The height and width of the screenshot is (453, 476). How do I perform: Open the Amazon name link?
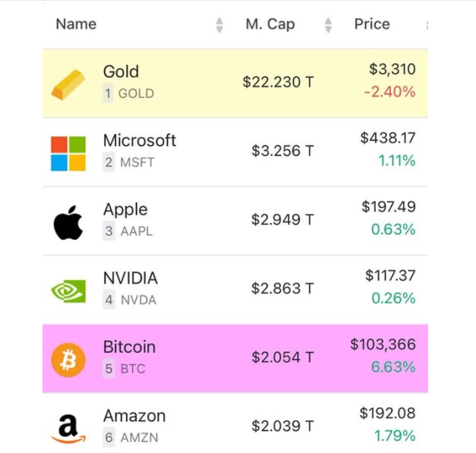(135, 416)
